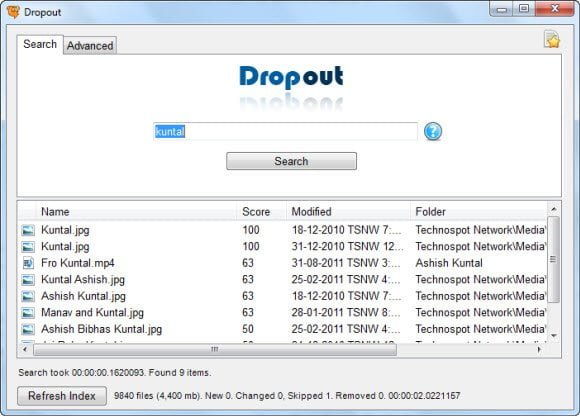This screenshot has width=580, height=416.
Task: Close the Dropout window
Action: [x=554, y=9]
